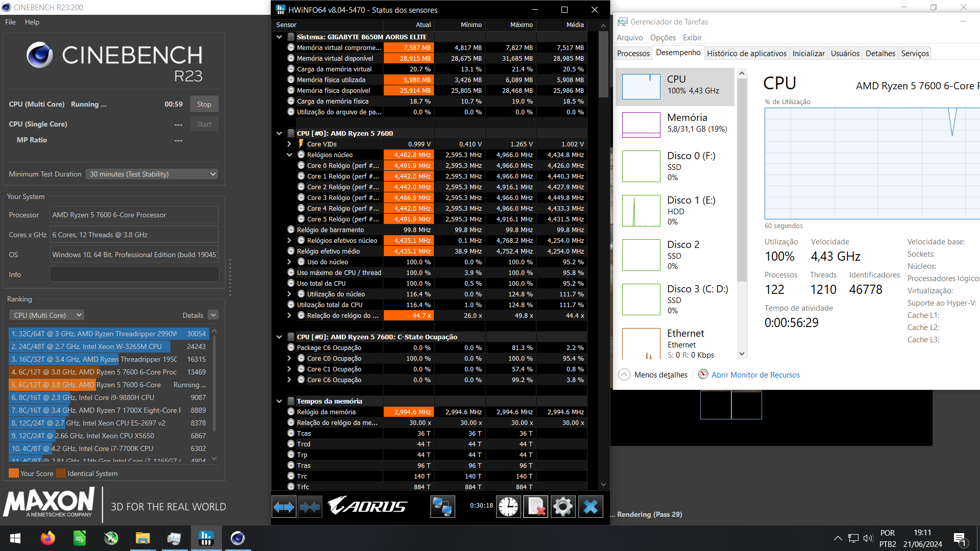Open Abrir Monitor de Recursos link
980x551 pixels.
tap(755, 374)
